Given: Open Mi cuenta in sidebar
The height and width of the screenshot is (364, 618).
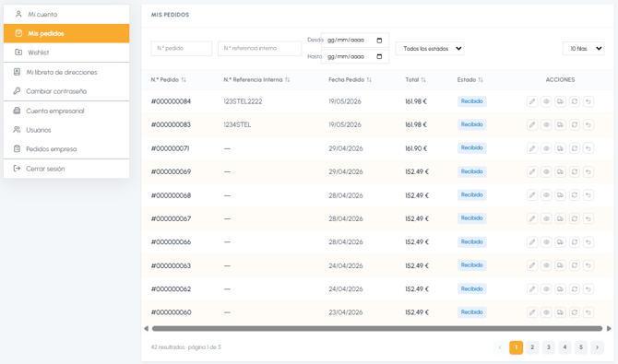Looking at the screenshot, I should (66, 14).
